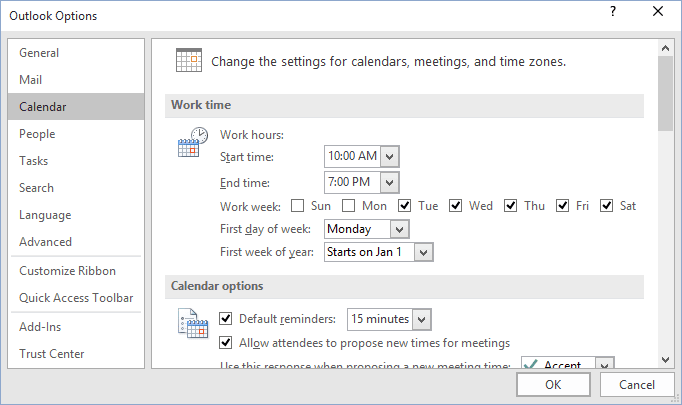Confirm settings with the OK button

(x=553, y=385)
